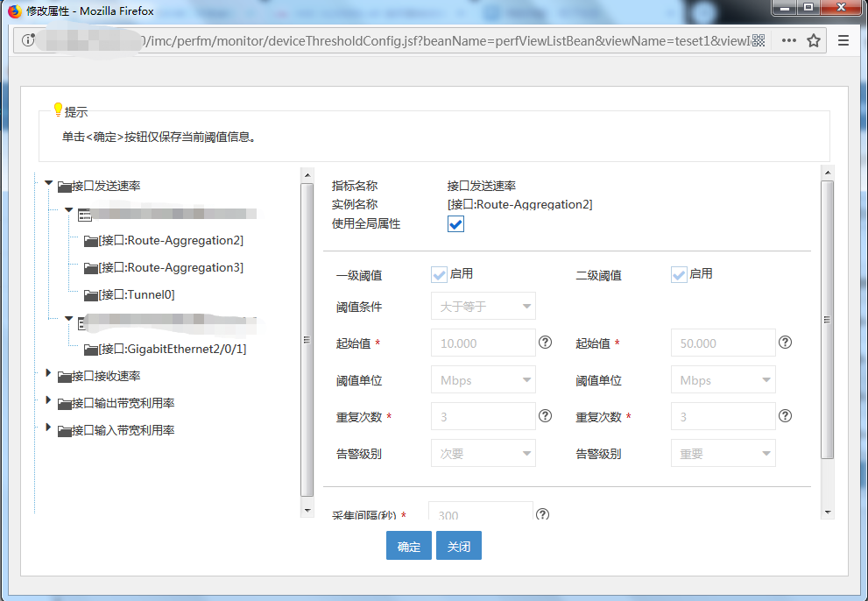
Task: Click folder icon of 接口输出带宽利用率
Action: (x=65, y=404)
